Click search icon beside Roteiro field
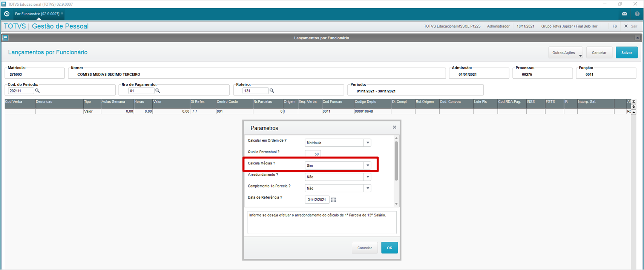 tap(272, 91)
